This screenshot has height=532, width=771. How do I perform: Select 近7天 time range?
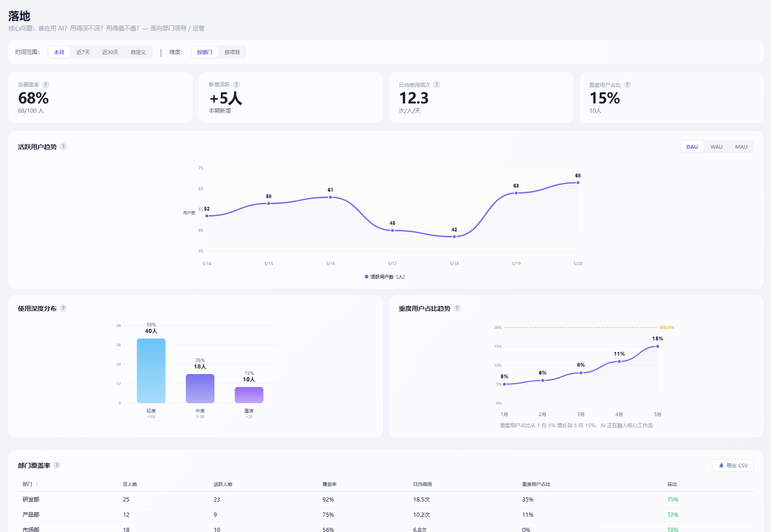[83, 52]
